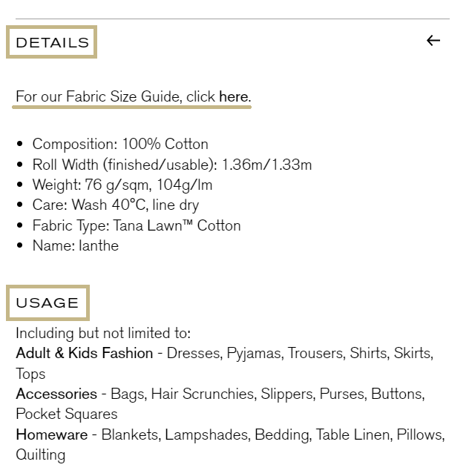Collapse the DETAILS section header
The image size is (469, 476).
pyautogui.click(x=52, y=42)
